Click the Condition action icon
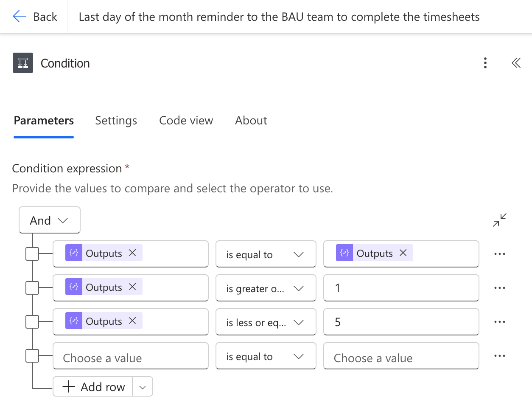This screenshot has height=411, width=532. 23,63
